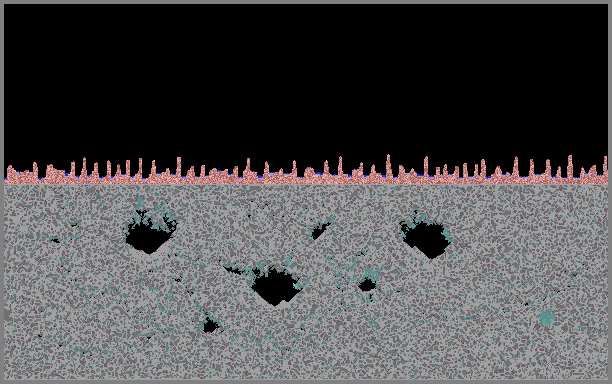
Task: Click the rounded pink mound near center of band
Action: [310, 172]
